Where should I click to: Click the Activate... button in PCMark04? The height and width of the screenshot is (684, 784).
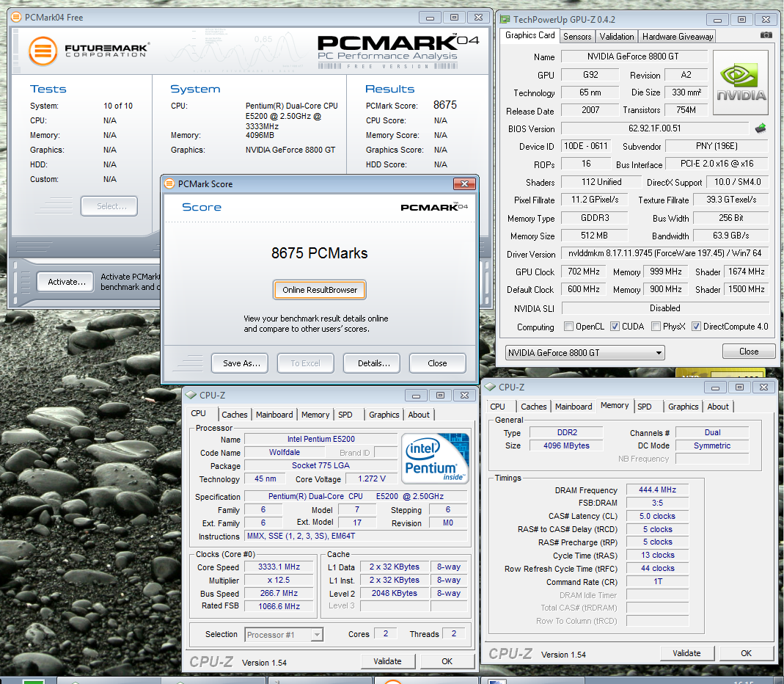click(65, 283)
